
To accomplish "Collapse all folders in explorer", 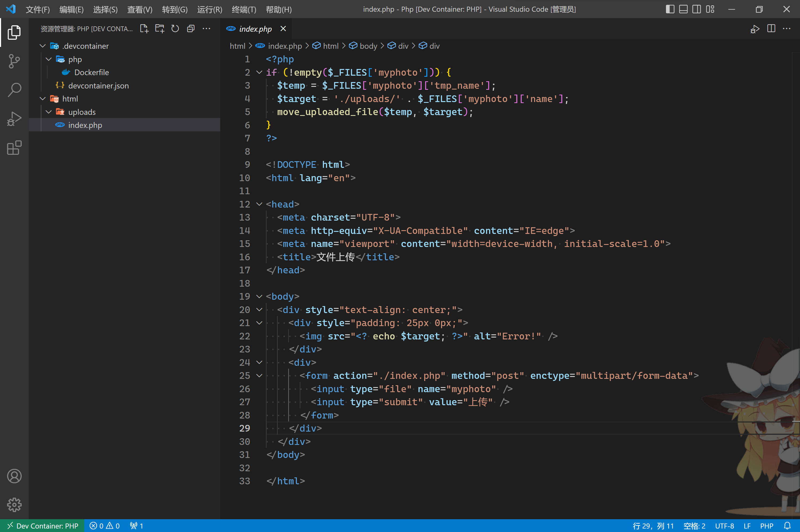I will 190,29.
